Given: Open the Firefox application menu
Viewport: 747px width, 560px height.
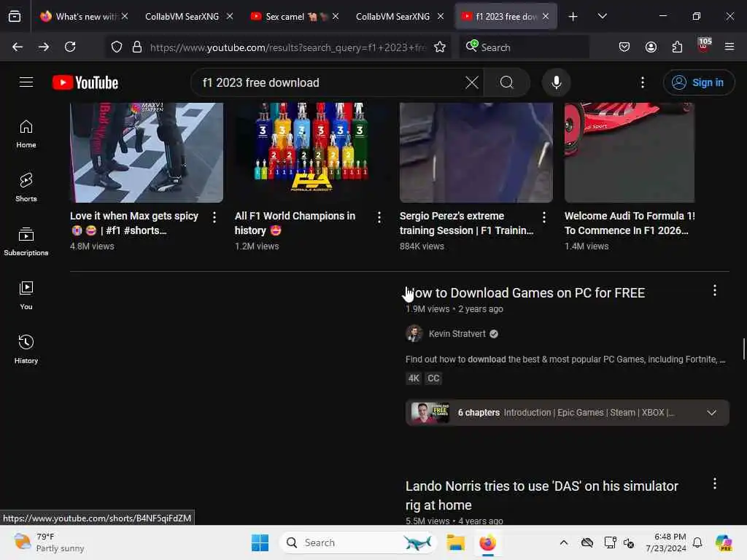Looking at the screenshot, I should [729, 47].
